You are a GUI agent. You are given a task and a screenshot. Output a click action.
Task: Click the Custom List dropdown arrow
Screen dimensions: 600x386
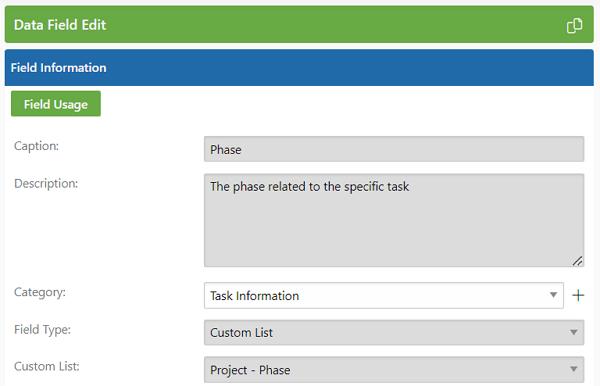pos(573,369)
